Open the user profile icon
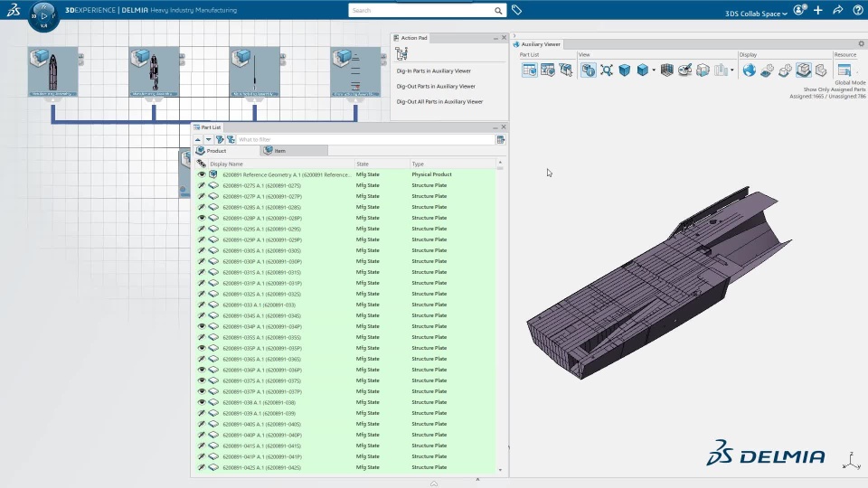The height and width of the screenshot is (488, 868). click(798, 10)
